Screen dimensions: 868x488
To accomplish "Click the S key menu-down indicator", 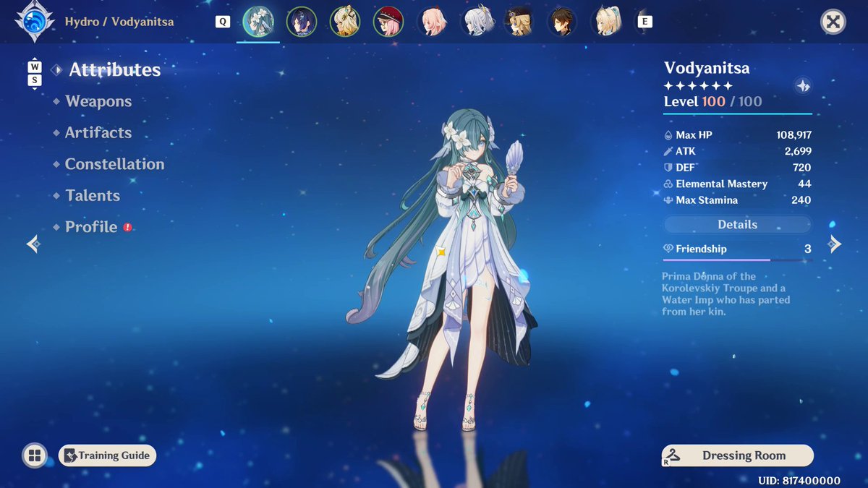I will [x=35, y=80].
